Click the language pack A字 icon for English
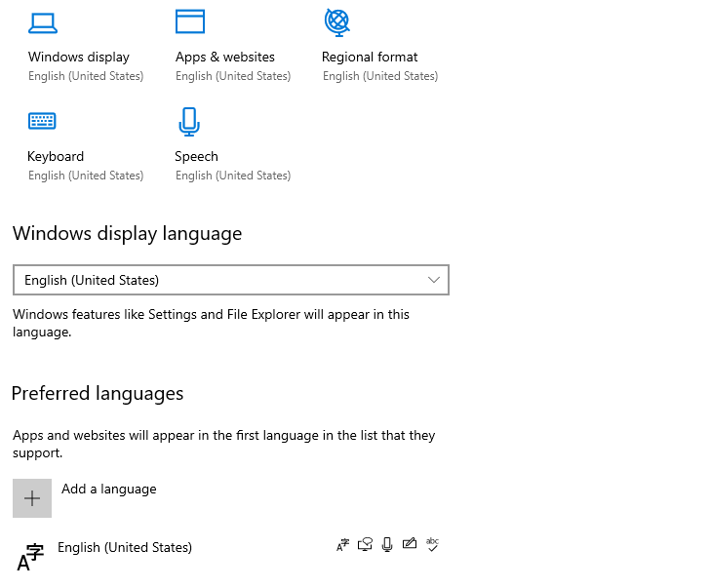 point(342,545)
